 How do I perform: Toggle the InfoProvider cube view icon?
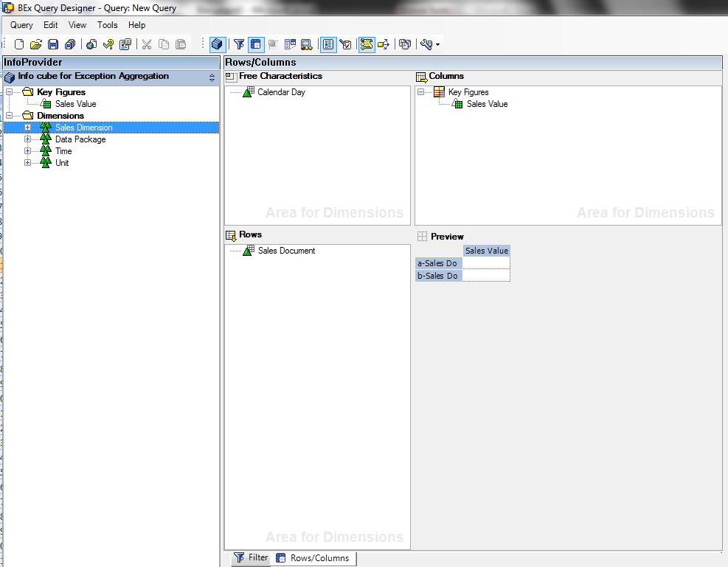[218, 44]
